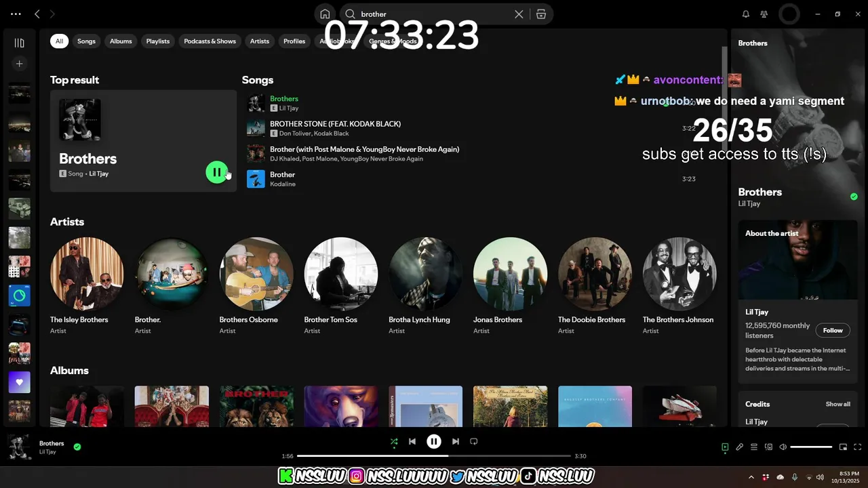
Task: Open Friend Activity icon in top bar
Action: [764, 14]
